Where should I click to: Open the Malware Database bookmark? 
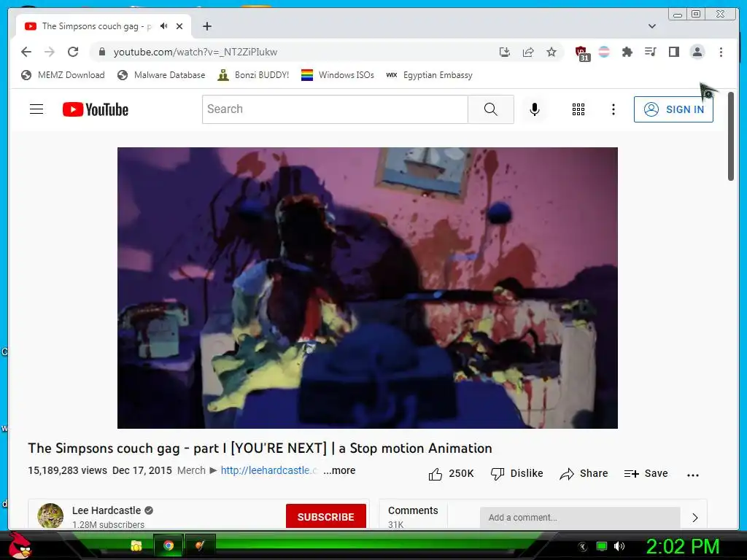click(161, 75)
